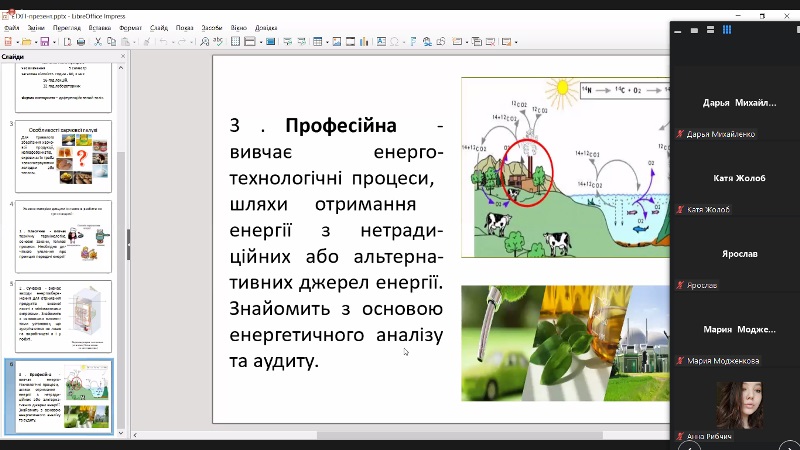
Task: Select participant Катя Жолоб name label
Action: point(709,210)
